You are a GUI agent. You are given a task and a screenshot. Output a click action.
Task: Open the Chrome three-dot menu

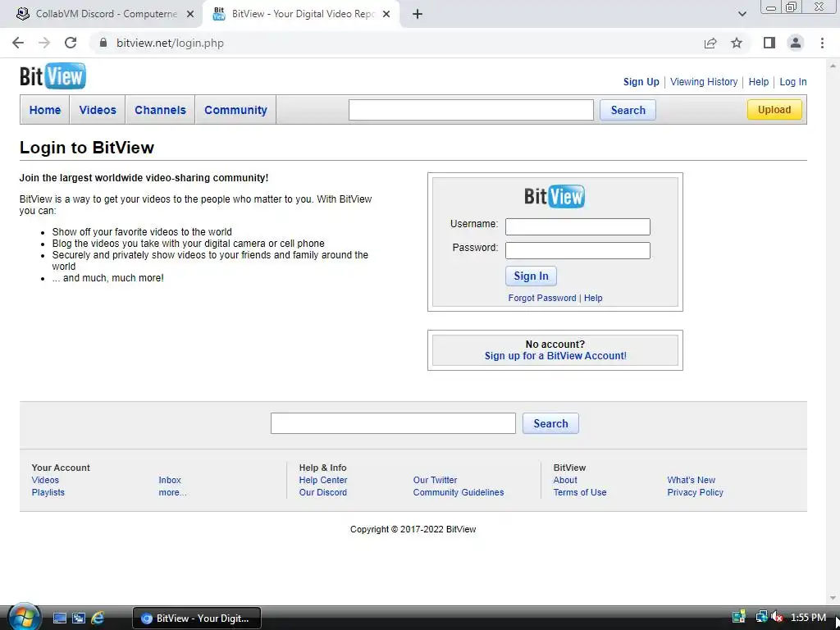pyautogui.click(x=822, y=43)
